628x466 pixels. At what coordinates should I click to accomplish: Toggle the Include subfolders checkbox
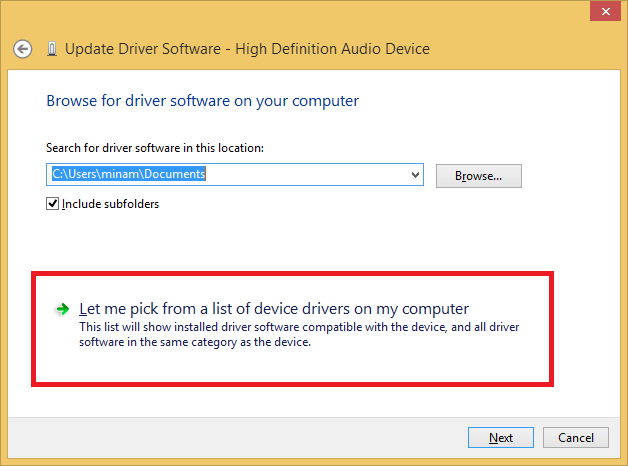pos(52,204)
